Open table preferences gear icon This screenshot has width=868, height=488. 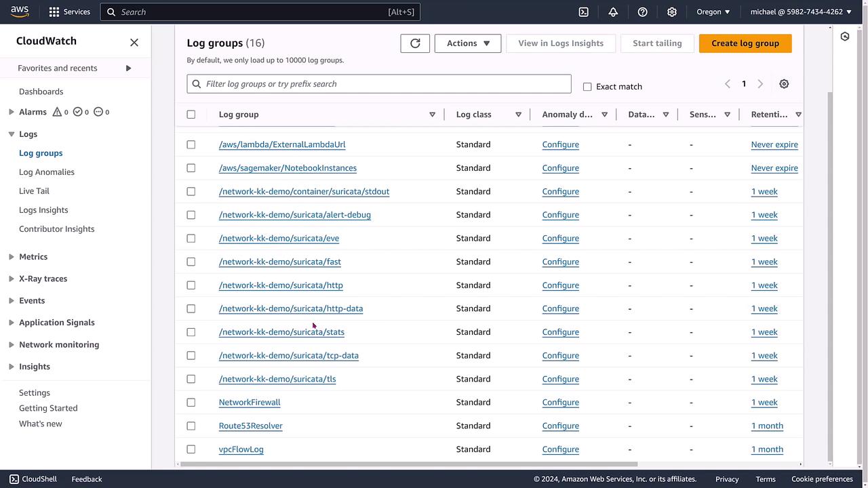[784, 84]
